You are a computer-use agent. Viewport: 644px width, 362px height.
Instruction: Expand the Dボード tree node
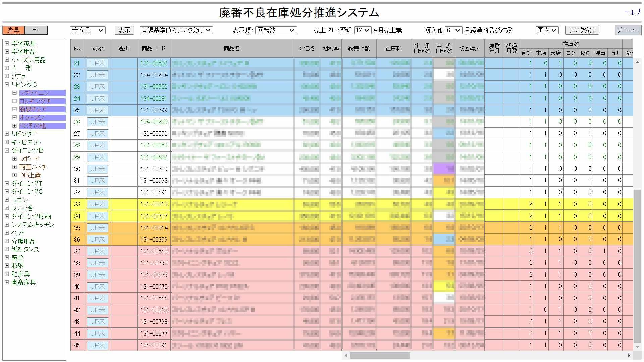[x=14, y=159]
